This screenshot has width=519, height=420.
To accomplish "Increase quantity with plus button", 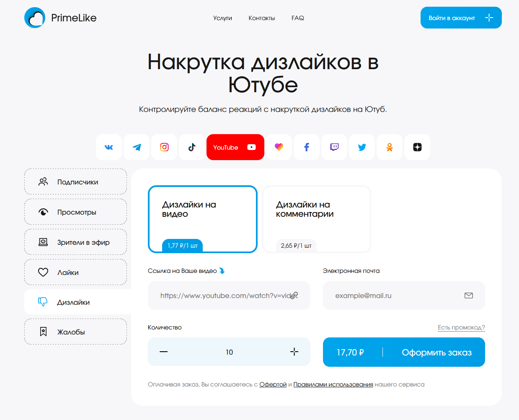I will [294, 352].
